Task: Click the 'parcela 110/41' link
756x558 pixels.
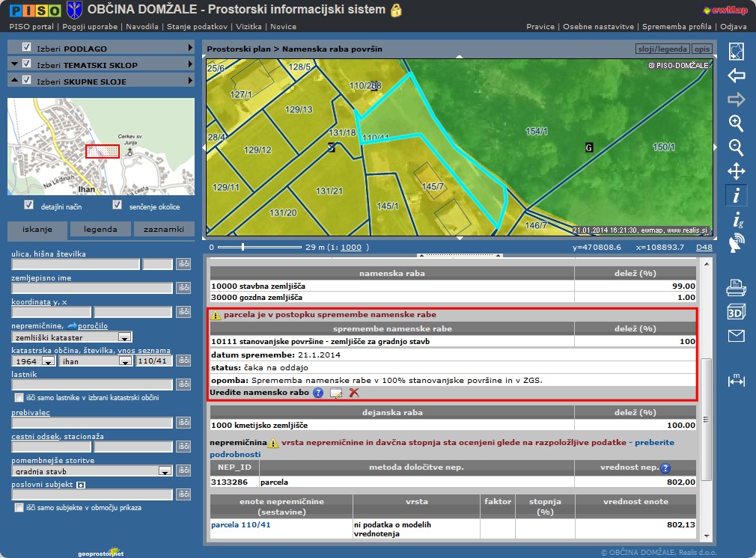Action: pyautogui.click(x=240, y=525)
